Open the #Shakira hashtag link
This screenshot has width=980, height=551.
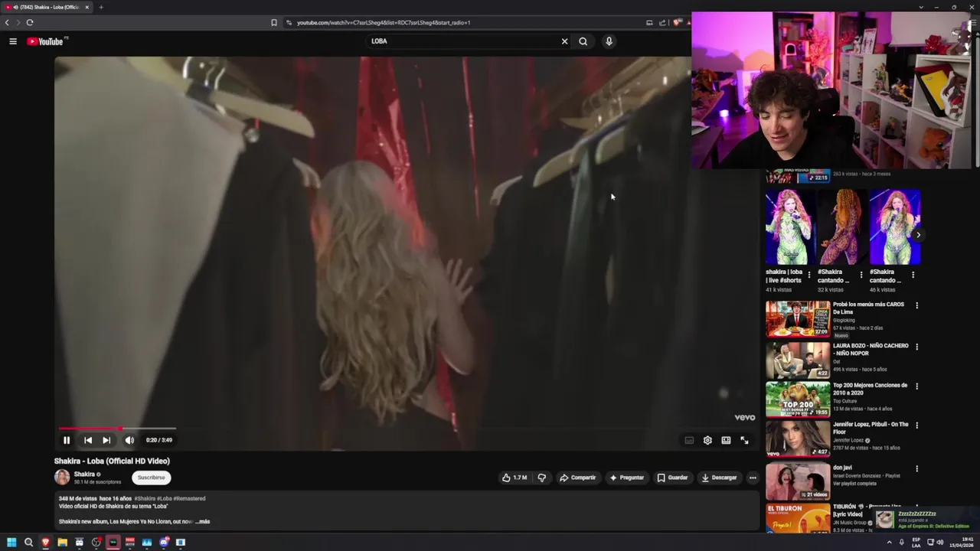point(145,498)
